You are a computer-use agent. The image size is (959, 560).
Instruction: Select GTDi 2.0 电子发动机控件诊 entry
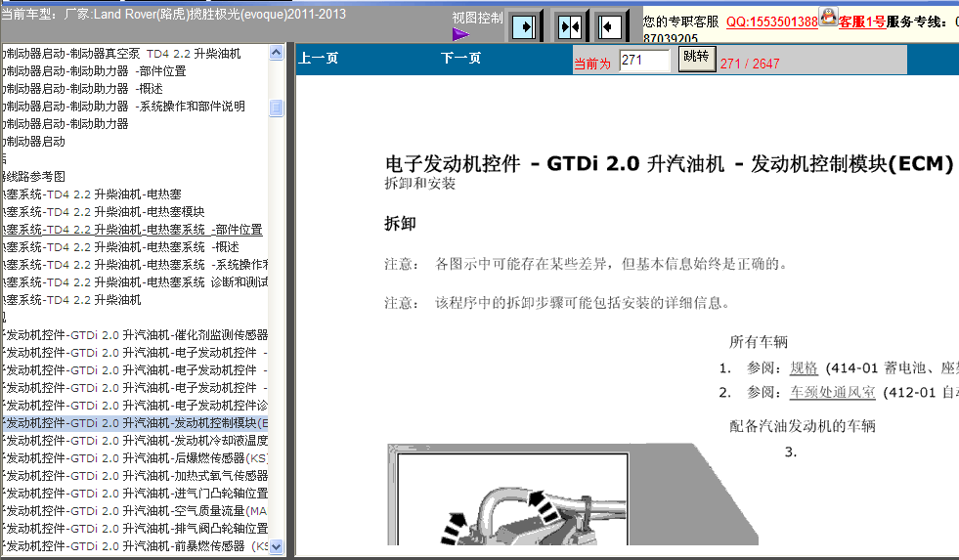click(x=135, y=406)
